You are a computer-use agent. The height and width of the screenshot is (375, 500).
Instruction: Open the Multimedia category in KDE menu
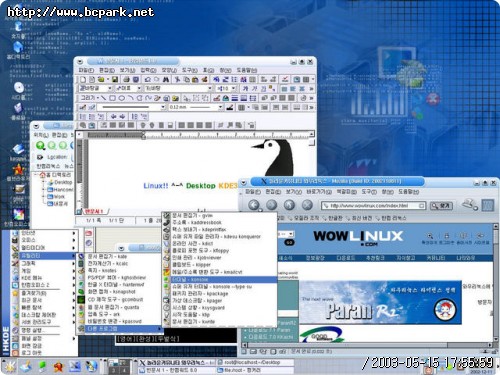tap(43, 248)
